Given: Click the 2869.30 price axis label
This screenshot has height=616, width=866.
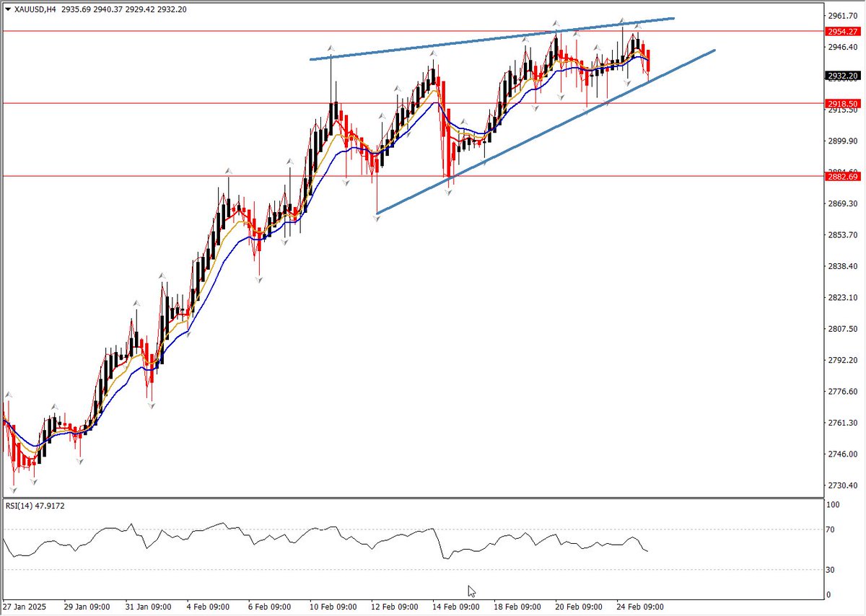Looking at the screenshot, I should (x=841, y=203).
